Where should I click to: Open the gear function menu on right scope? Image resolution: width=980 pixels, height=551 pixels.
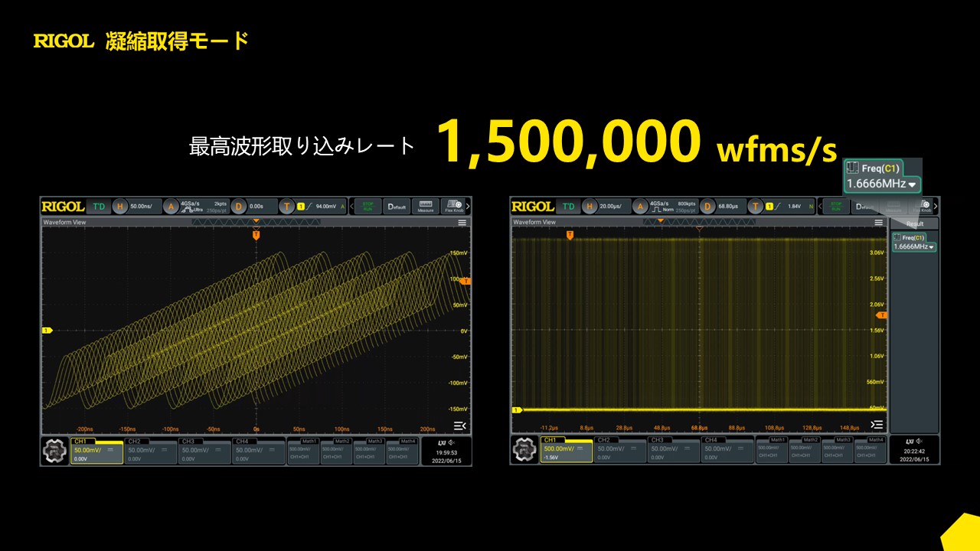(x=524, y=451)
